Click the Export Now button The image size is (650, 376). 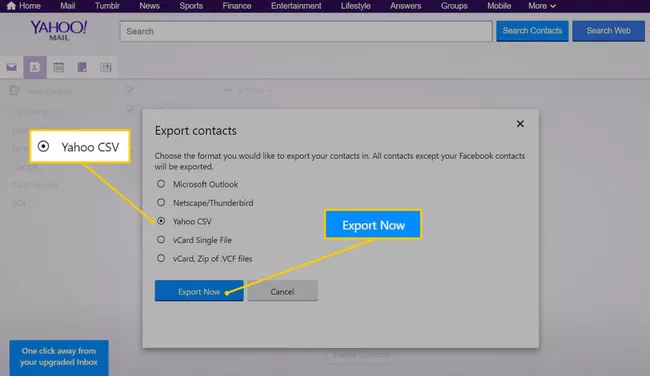pos(199,291)
